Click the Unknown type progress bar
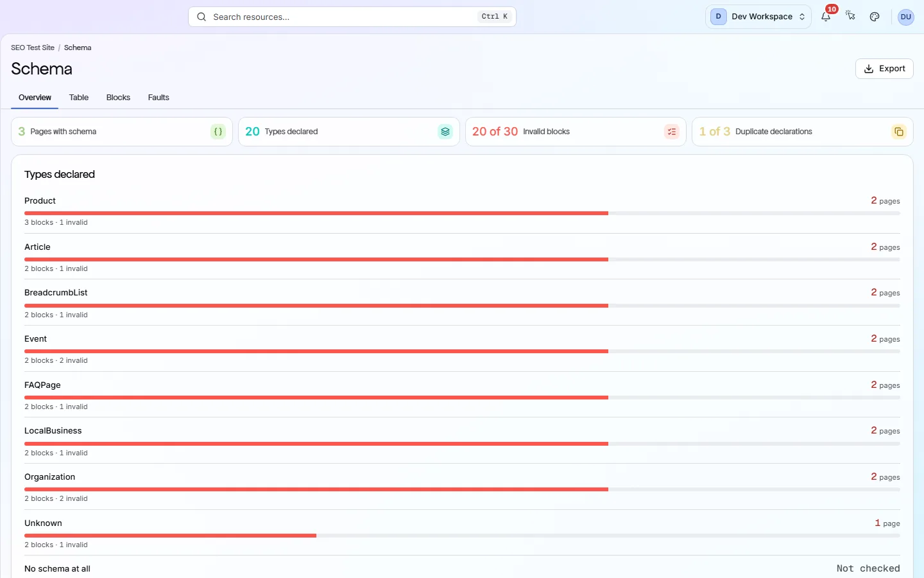 [x=462, y=536]
